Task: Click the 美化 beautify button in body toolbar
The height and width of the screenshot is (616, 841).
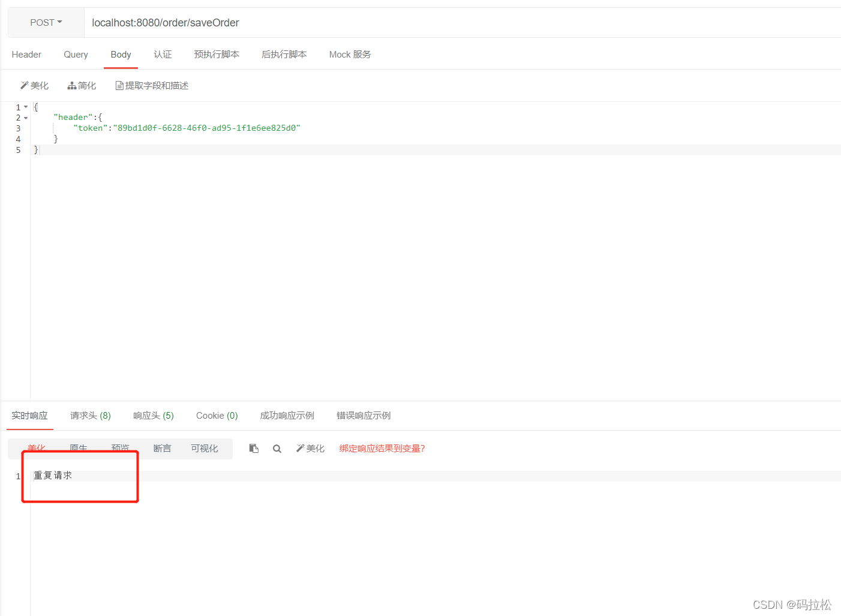Action: [35, 86]
